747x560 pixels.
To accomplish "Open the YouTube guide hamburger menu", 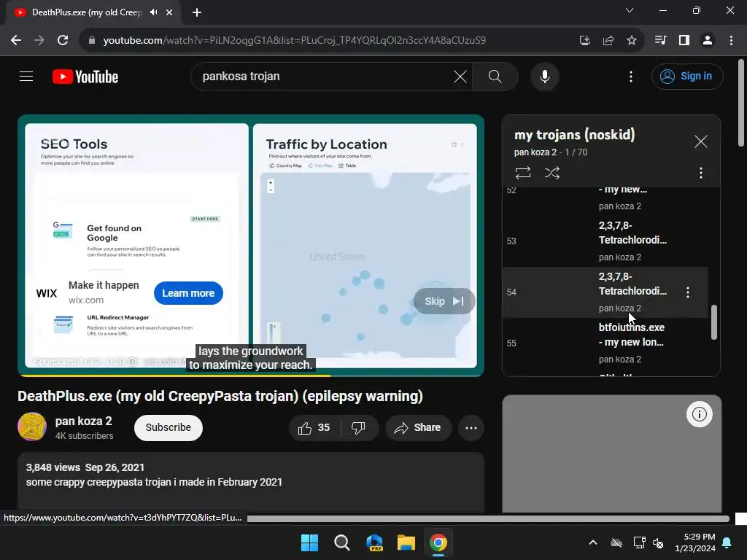I will [x=26, y=76].
